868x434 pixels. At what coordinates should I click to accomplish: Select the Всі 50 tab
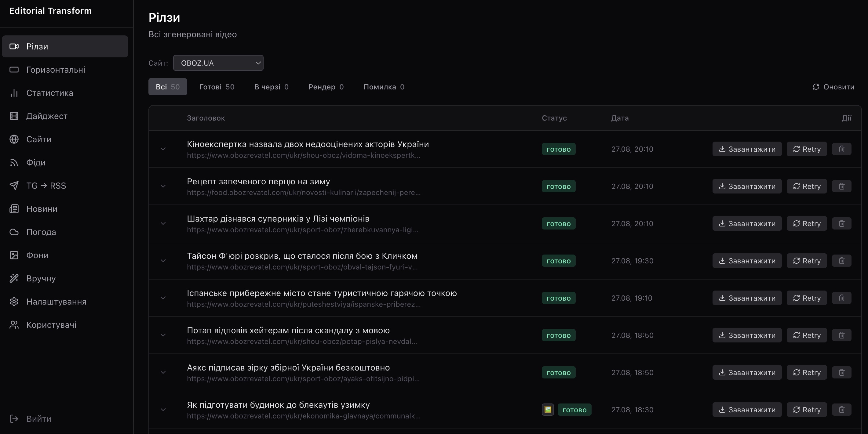(x=167, y=87)
